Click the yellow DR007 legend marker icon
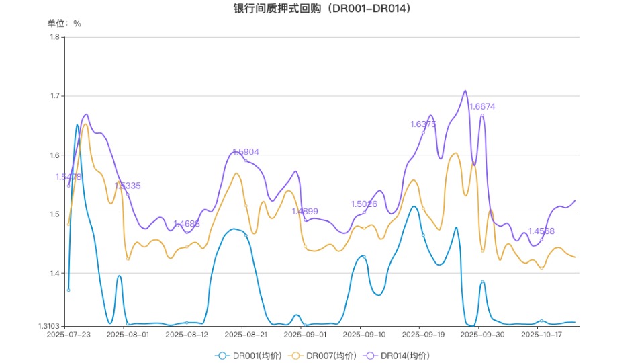This screenshot has height=363, width=644. [296, 356]
